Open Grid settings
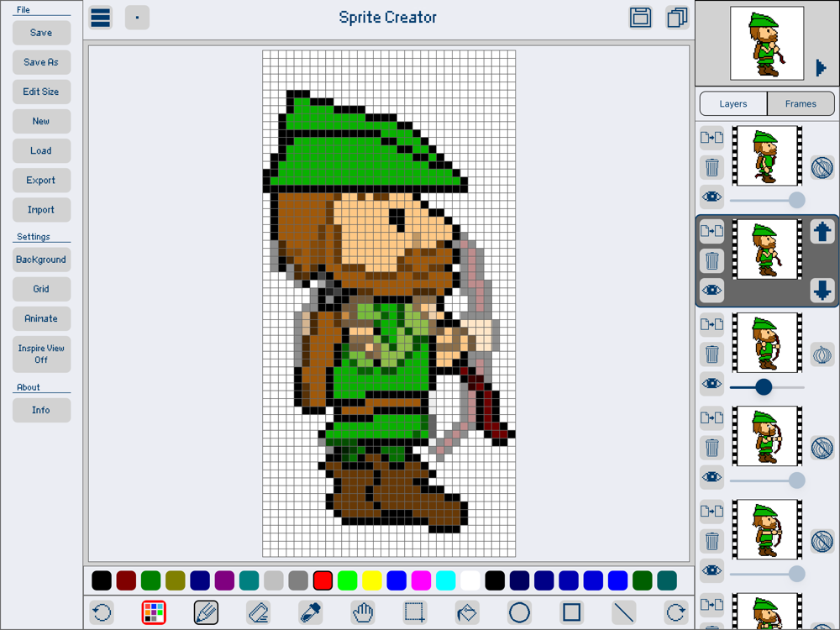 click(x=41, y=289)
